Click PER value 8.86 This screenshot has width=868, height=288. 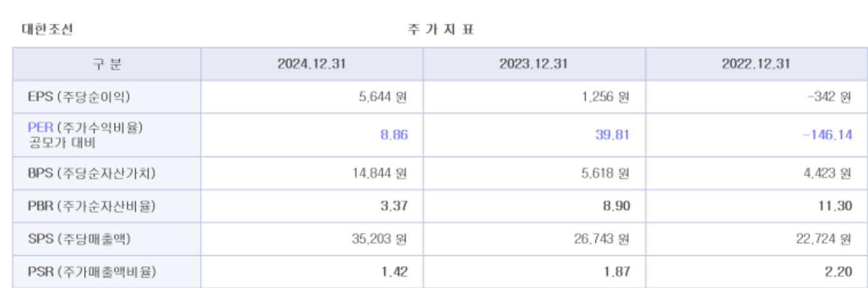394,135
